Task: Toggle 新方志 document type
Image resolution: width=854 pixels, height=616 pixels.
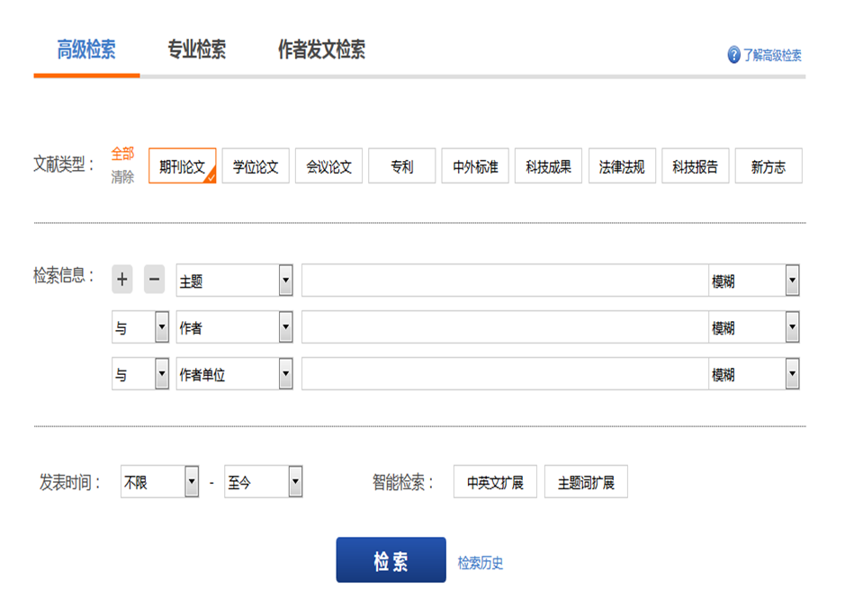Action: pos(769,166)
